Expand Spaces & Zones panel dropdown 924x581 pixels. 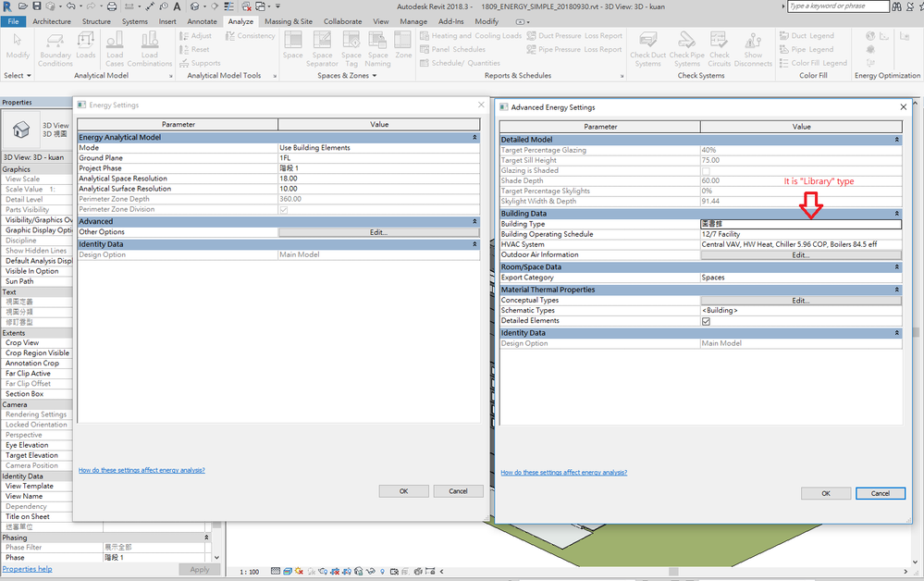point(347,76)
